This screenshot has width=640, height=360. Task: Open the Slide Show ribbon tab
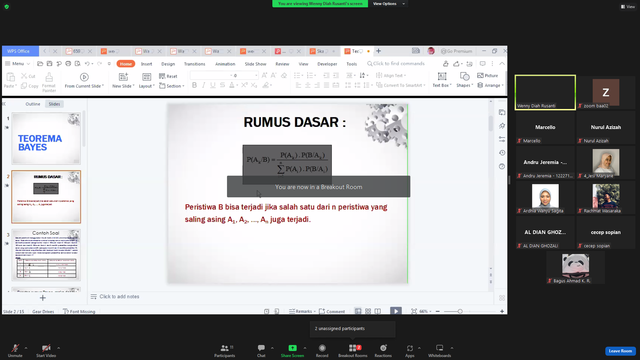[x=256, y=64]
